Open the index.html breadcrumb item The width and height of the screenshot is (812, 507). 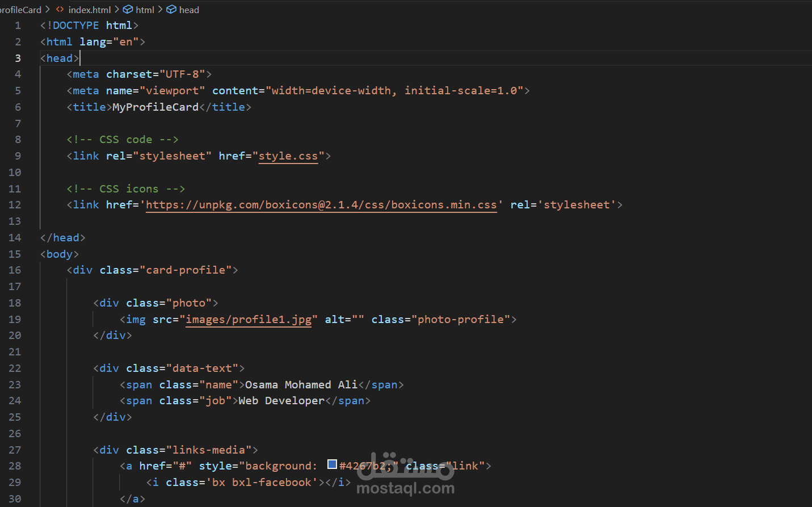[90, 10]
